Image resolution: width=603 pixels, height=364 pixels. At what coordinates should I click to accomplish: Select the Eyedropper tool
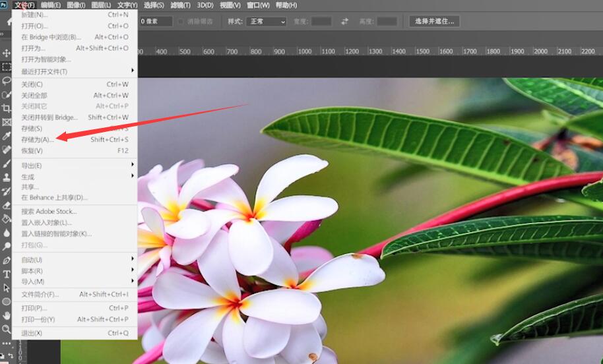pyautogui.click(x=6, y=136)
